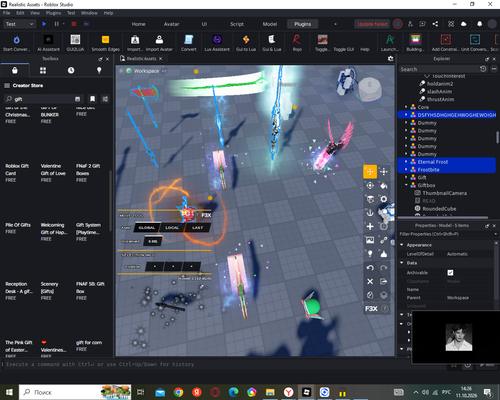500x400 pixels.
Task: Run the Gui to Lua plugin
Action: point(246,43)
